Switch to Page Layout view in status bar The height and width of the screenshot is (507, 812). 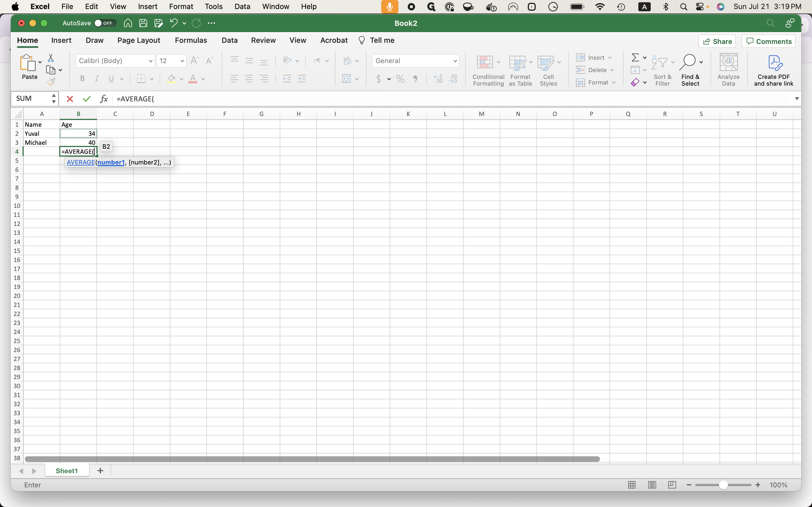click(x=652, y=485)
